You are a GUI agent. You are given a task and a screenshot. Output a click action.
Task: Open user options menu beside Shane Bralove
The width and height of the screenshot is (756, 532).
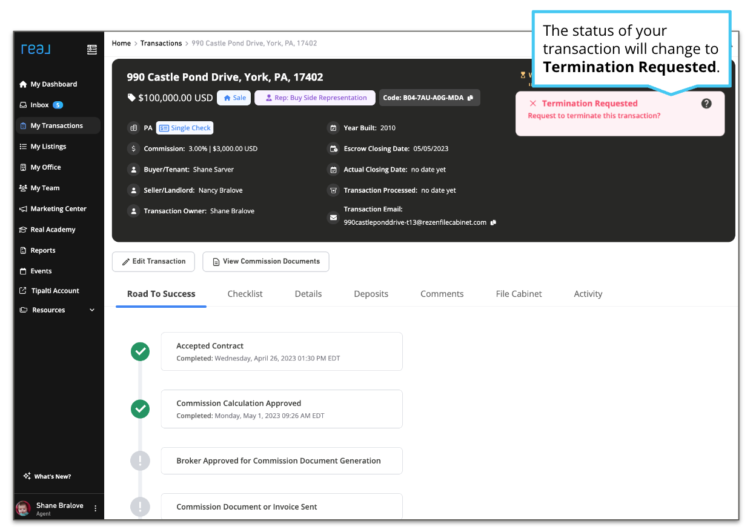click(x=95, y=509)
